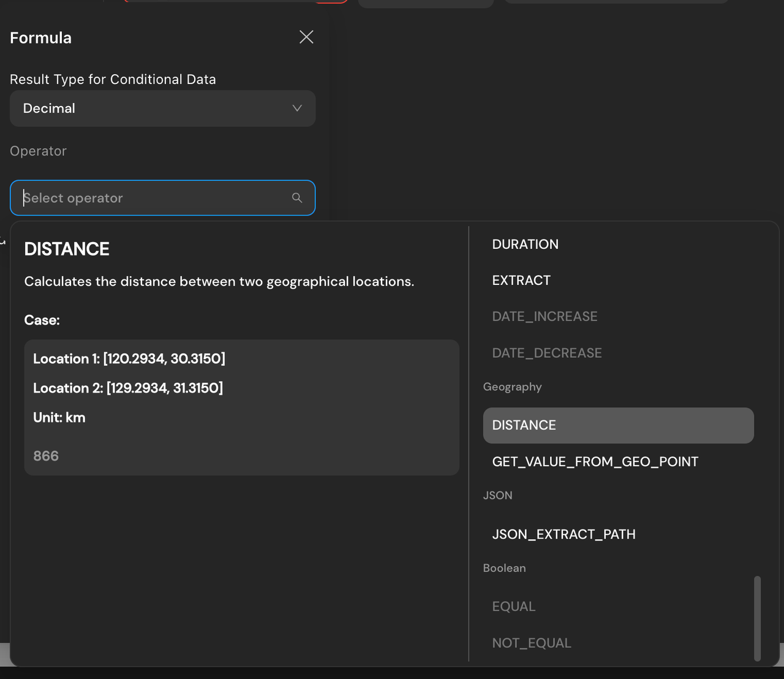Click the Boolean group heading
Image resolution: width=784 pixels, height=679 pixels.
504,568
